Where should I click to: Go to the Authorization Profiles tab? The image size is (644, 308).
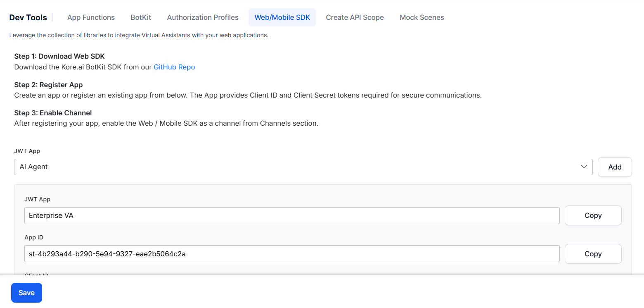(203, 17)
